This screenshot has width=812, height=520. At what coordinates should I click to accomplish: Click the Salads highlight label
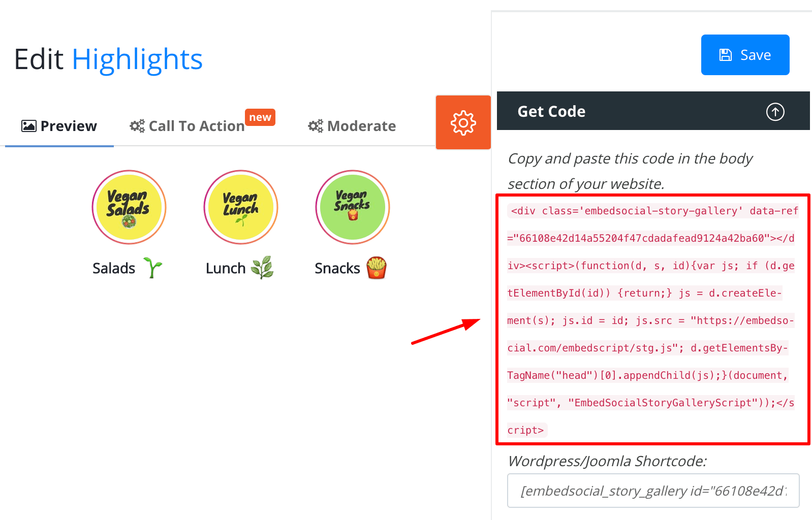tap(114, 268)
